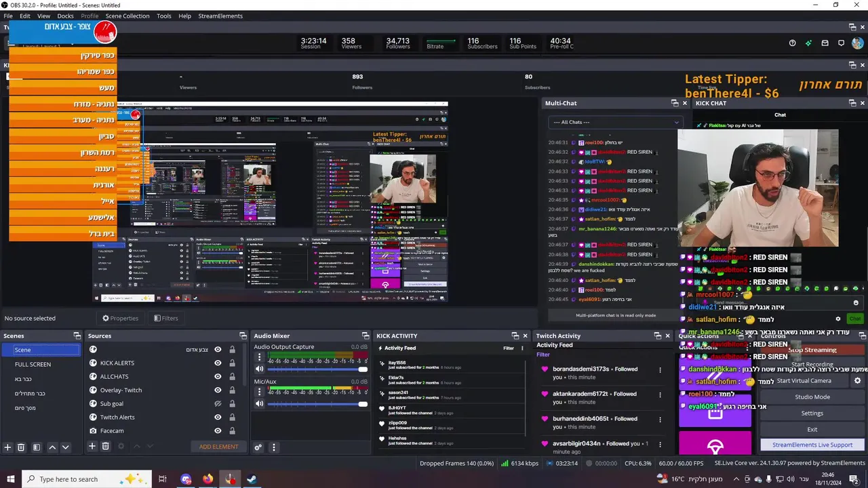Open the help icon in the StreamElements top bar
Image resolution: width=868 pixels, height=488 pixels.
pyautogui.click(x=792, y=43)
